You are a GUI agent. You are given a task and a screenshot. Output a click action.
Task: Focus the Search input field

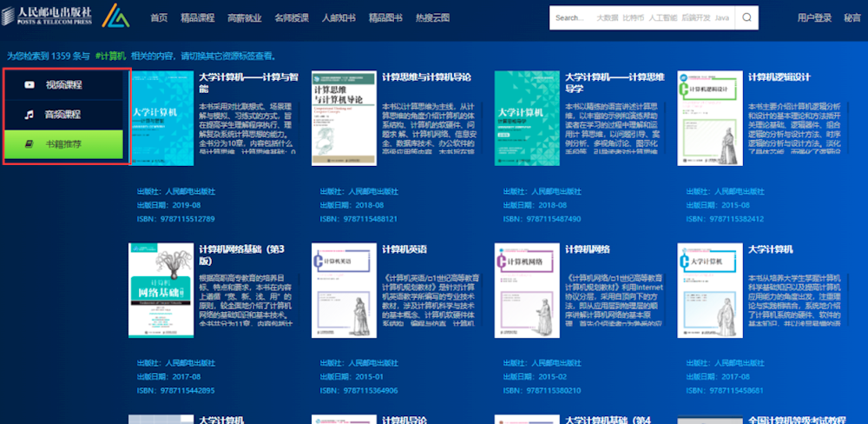pyautogui.click(x=571, y=17)
